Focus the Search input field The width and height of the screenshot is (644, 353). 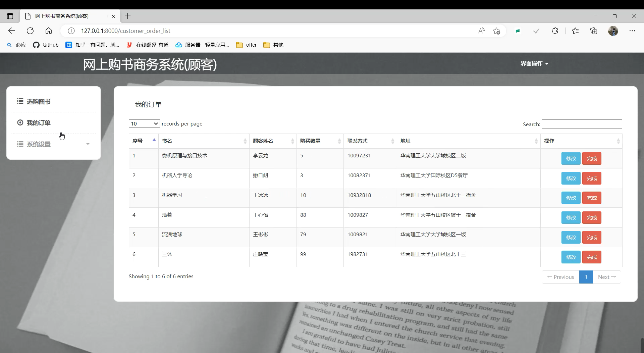(x=582, y=124)
